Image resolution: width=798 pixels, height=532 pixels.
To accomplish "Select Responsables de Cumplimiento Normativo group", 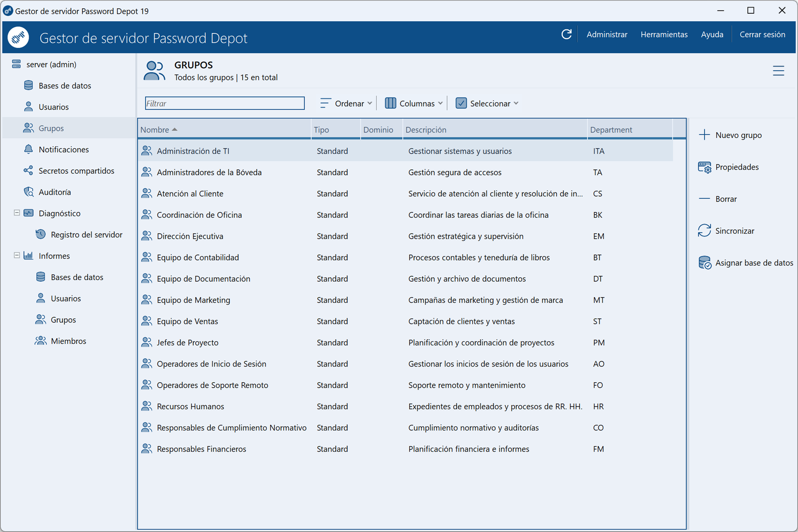I will [405, 427].
